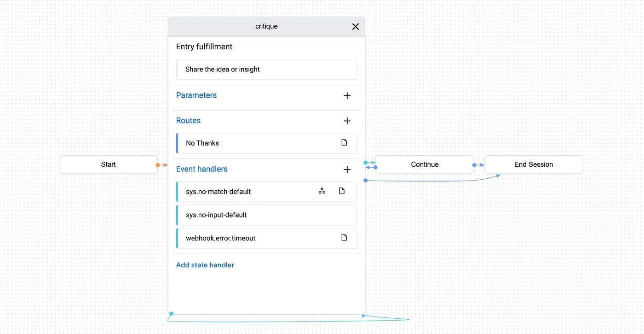The width and height of the screenshot is (644, 334).
Task: Click the webhook icon on sys.no-match-default
Action: tap(322, 191)
